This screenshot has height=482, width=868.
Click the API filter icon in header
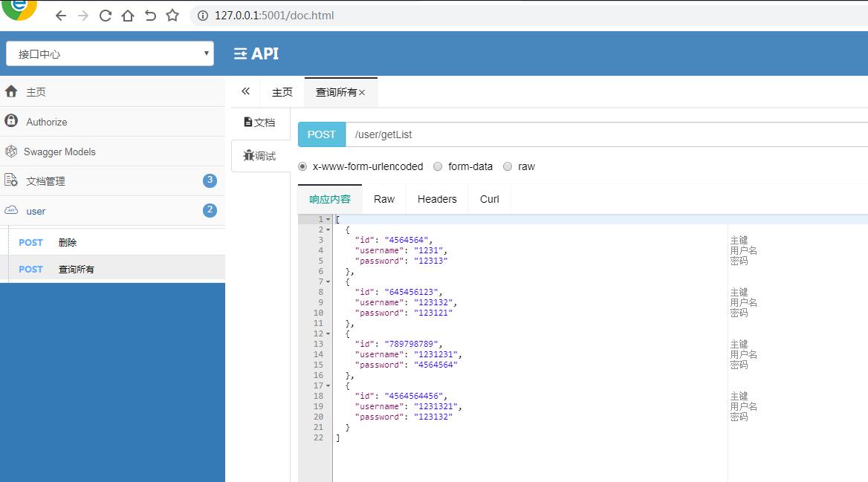click(242, 53)
